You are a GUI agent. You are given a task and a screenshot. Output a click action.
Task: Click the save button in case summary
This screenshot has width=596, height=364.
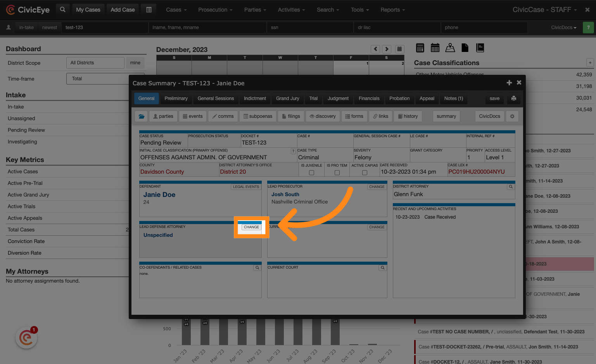[494, 98]
